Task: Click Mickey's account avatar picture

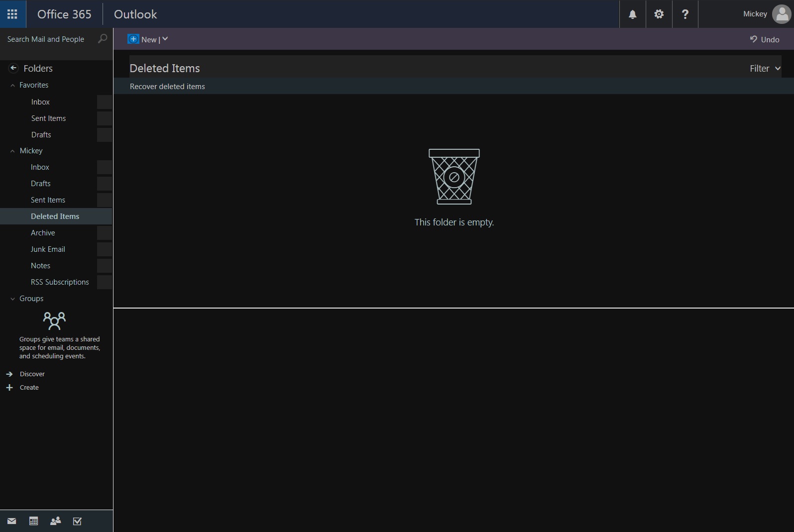Action: click(x=781, y=14)
